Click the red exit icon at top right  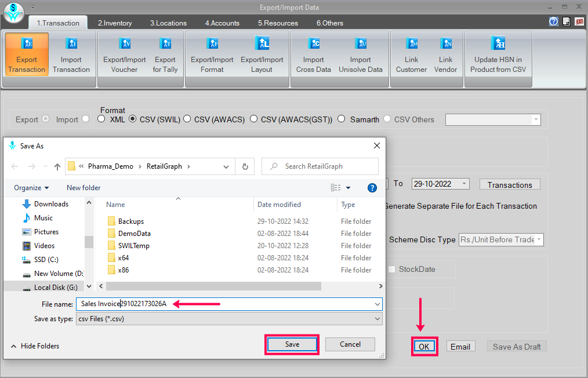[x=579, y=21]
